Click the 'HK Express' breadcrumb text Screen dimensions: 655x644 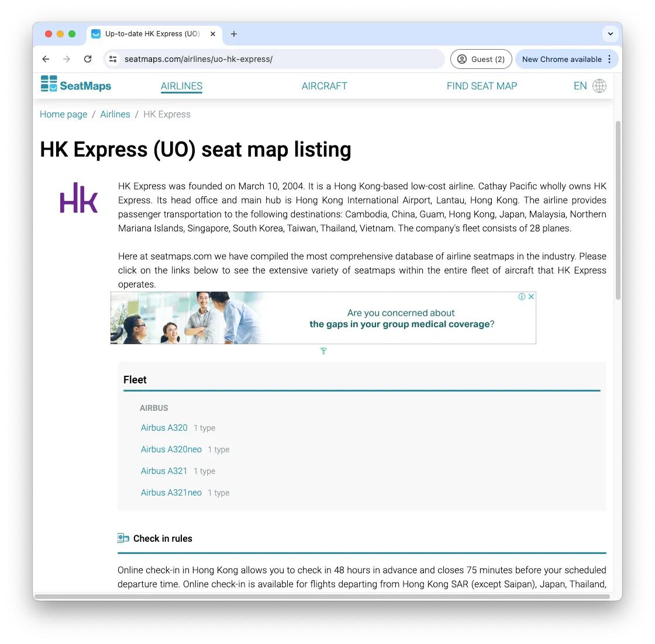167,115
